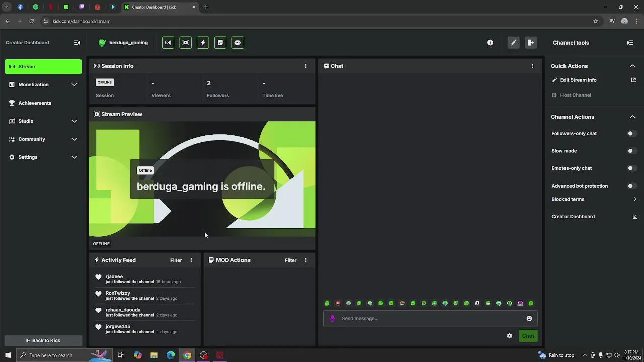644x362 pixels.
Task: Open Chrome from the Windows taskbar
Action: pos(187,355)
